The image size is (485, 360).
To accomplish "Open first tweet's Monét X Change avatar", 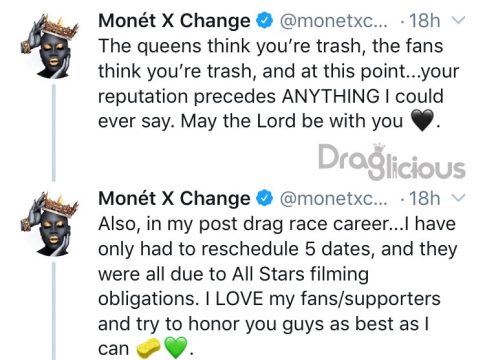I will tap(49, 46).
